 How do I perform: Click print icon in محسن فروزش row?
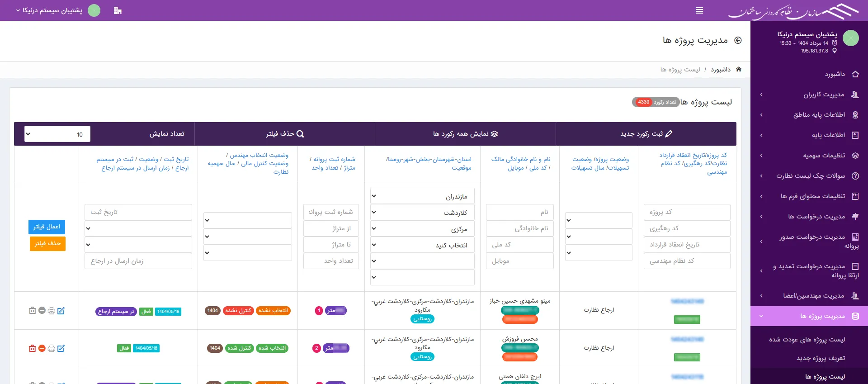pos(52,348)
